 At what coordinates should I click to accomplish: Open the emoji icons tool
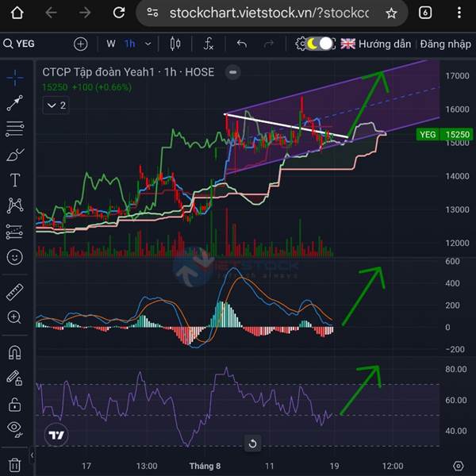tap(15, 257)
